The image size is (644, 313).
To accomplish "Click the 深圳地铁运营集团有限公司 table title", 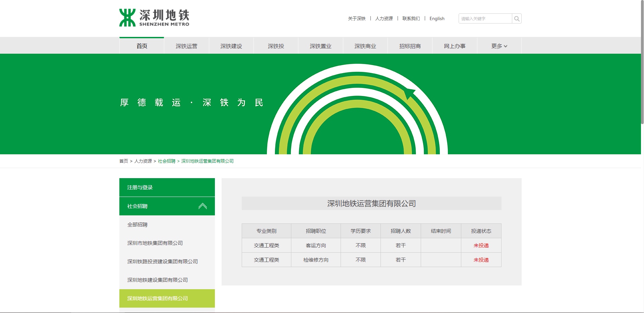I will [x=371, y=203].
